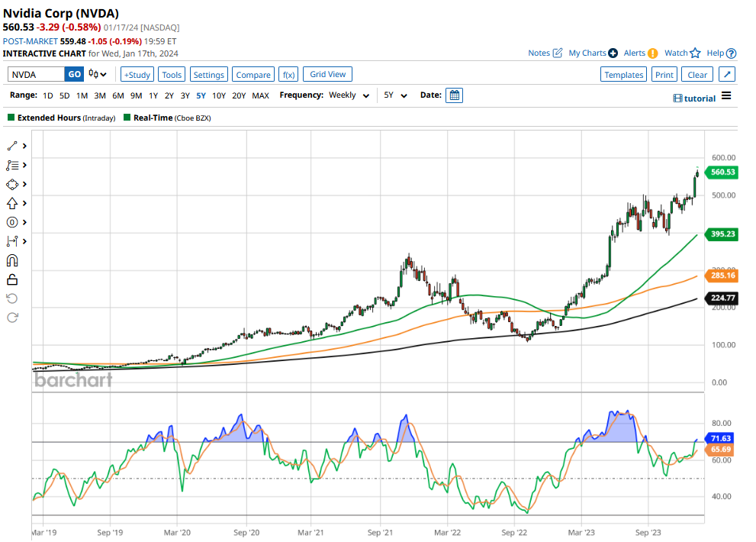Open the 5Y period dropdown
This screenshot has width=756, height=542.
(x=395, y=95)
